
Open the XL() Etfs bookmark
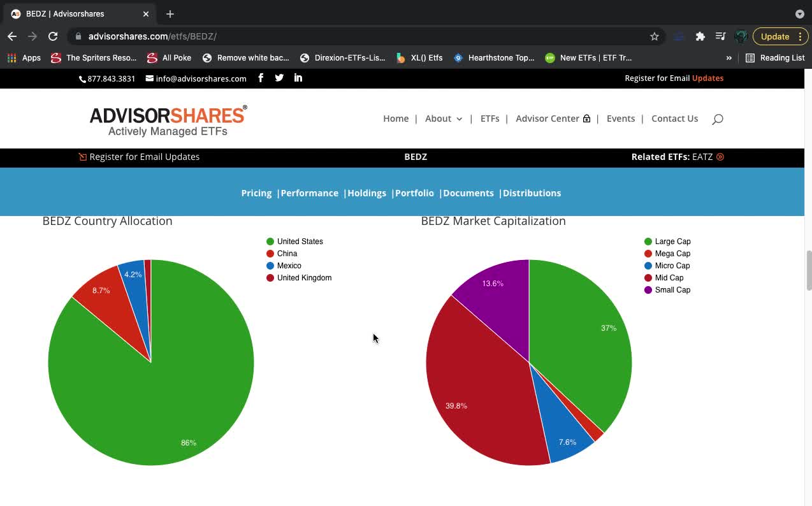(x=419, y=57)
